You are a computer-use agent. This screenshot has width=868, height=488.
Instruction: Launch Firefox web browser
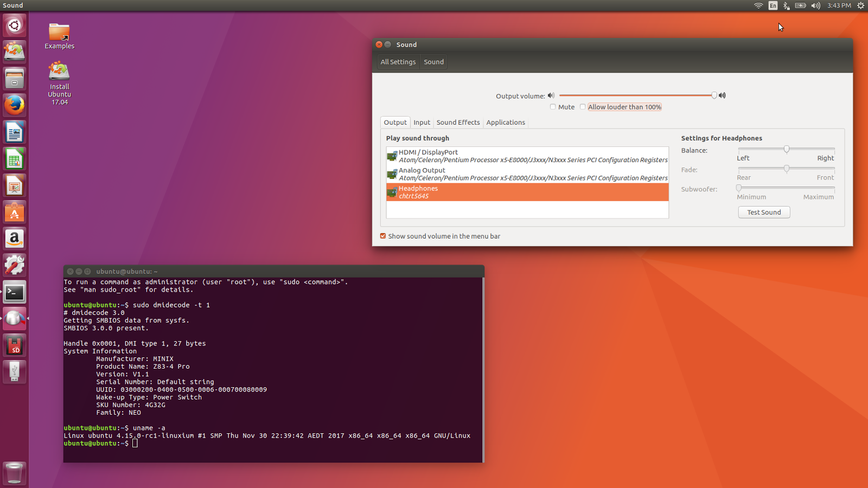coord(15,105)
